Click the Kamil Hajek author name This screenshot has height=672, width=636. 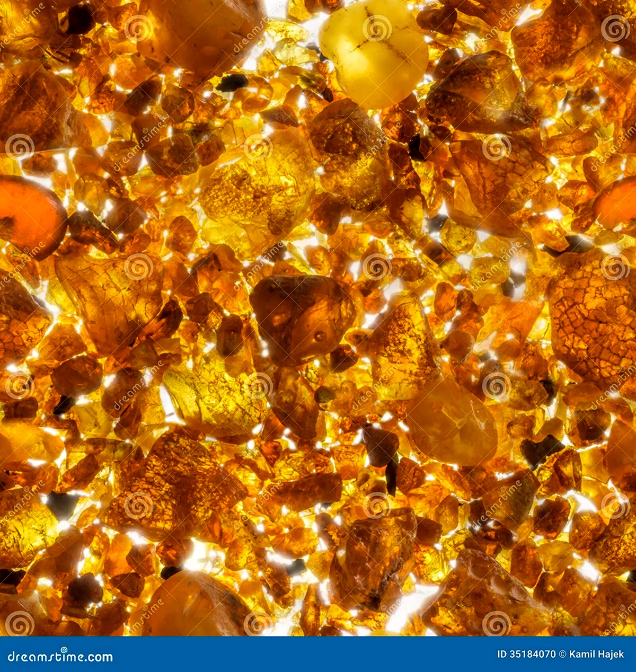597,654
